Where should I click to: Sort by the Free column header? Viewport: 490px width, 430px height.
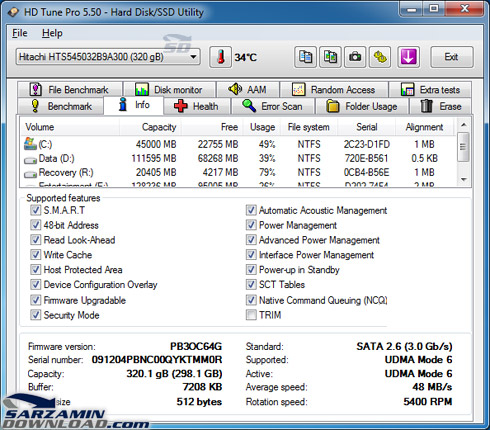tap(212, 127)
